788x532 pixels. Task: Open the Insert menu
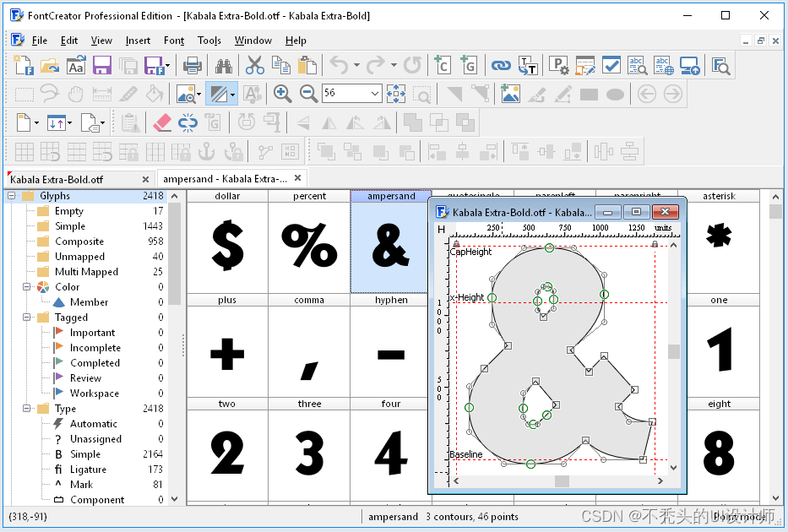point(138,41)
